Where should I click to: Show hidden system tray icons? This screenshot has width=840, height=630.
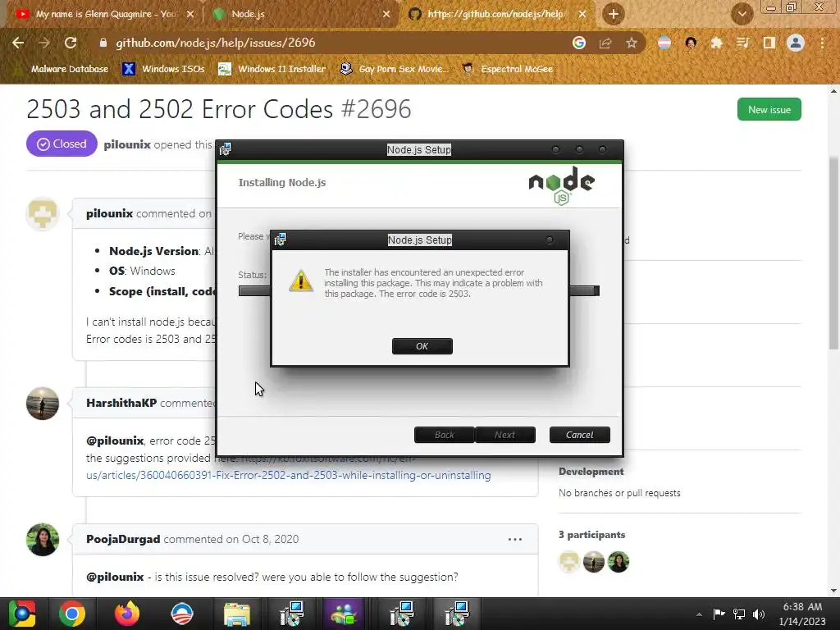click(699, 614)
